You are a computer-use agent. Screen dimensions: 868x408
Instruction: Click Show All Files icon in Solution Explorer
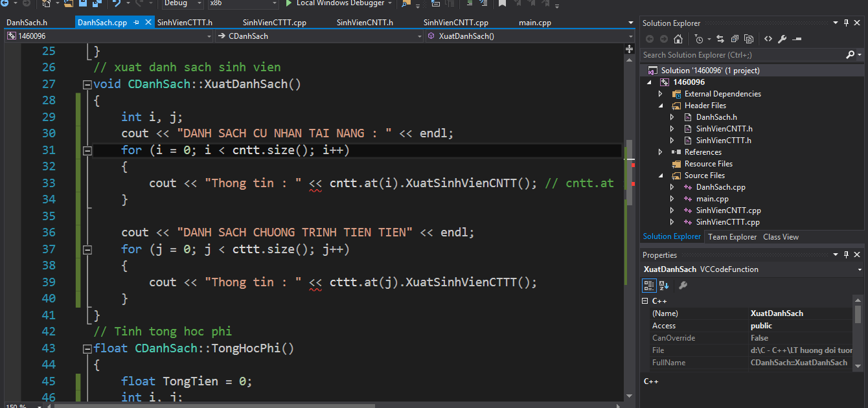pos(750,39)
